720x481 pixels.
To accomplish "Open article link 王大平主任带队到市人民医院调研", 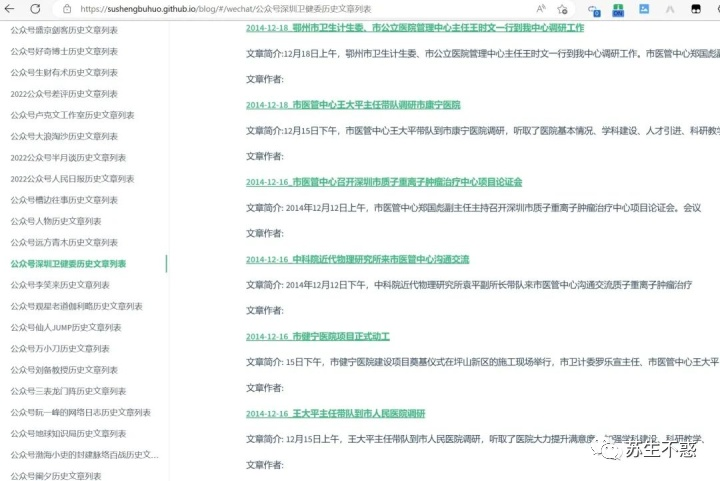I will (336, 414).
